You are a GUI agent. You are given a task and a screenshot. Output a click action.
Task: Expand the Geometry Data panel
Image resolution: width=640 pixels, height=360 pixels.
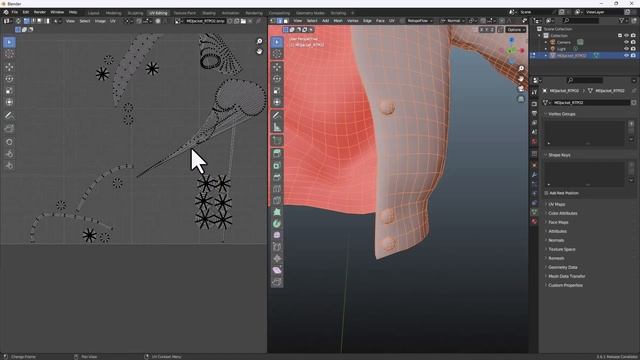click(x=562, y=267)
